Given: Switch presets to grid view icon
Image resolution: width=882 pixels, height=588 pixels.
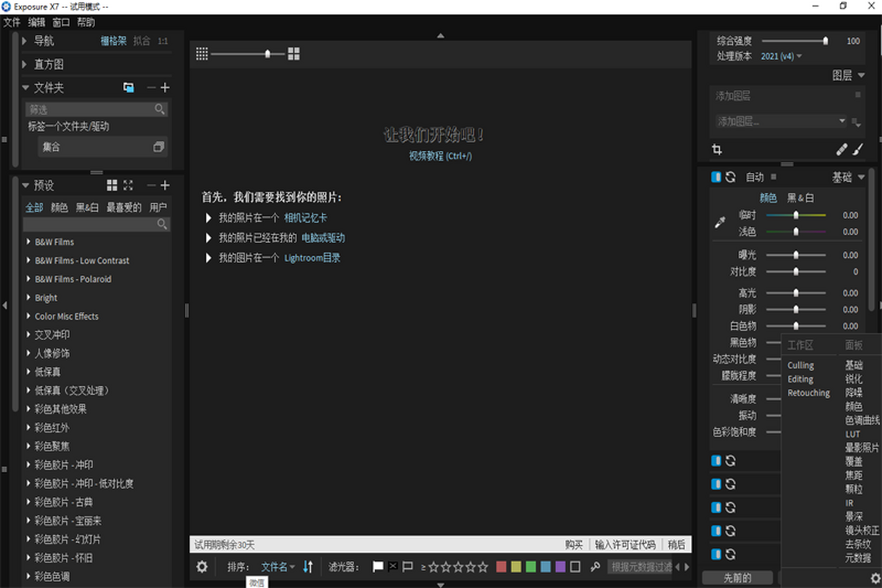Looking at the screenshot, I should (x=112, y=185).
